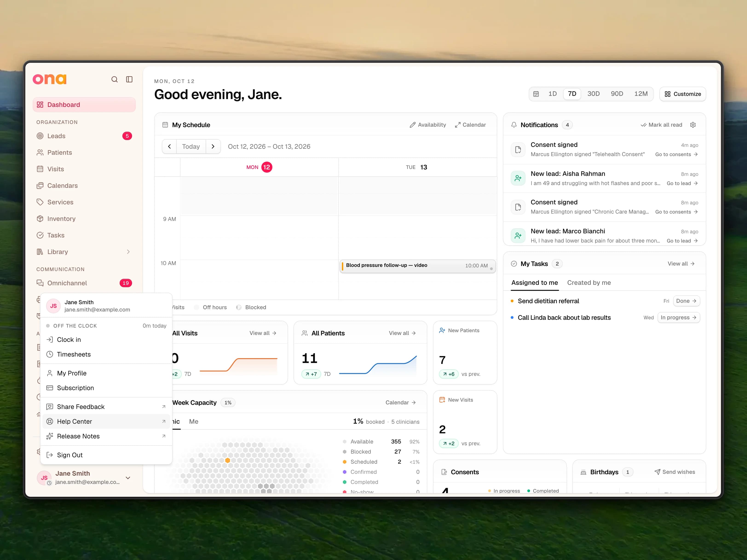This screenshot has width=747, height=560.
Task: Go to lead Marco Bianchi
Action: tap(682, 240)
